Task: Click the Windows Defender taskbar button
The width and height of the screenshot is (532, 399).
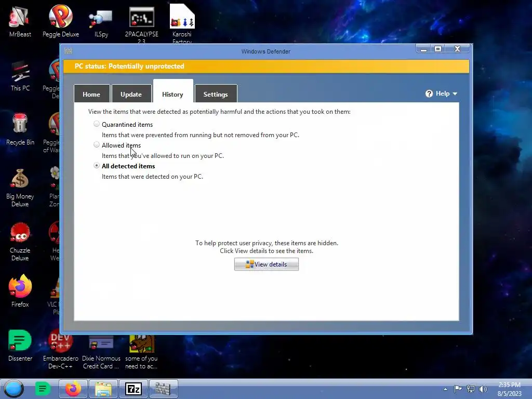Action: coord(163,389)
